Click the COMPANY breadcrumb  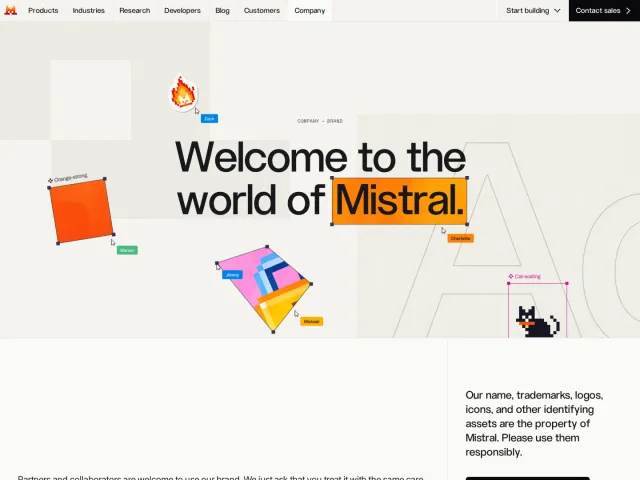(308, 121)
